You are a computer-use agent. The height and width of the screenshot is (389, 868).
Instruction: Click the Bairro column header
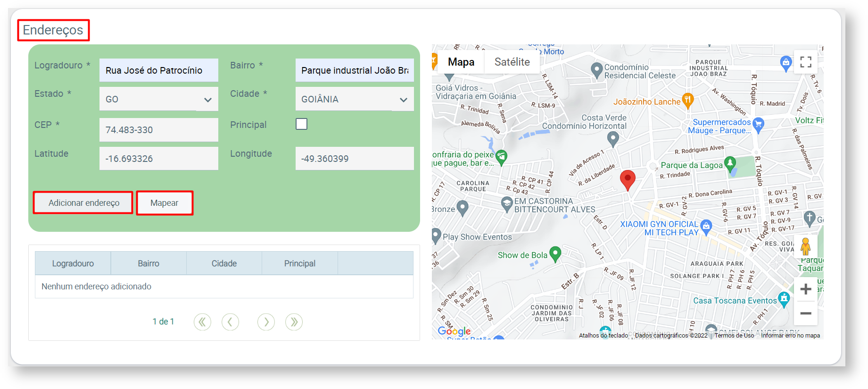149,263
